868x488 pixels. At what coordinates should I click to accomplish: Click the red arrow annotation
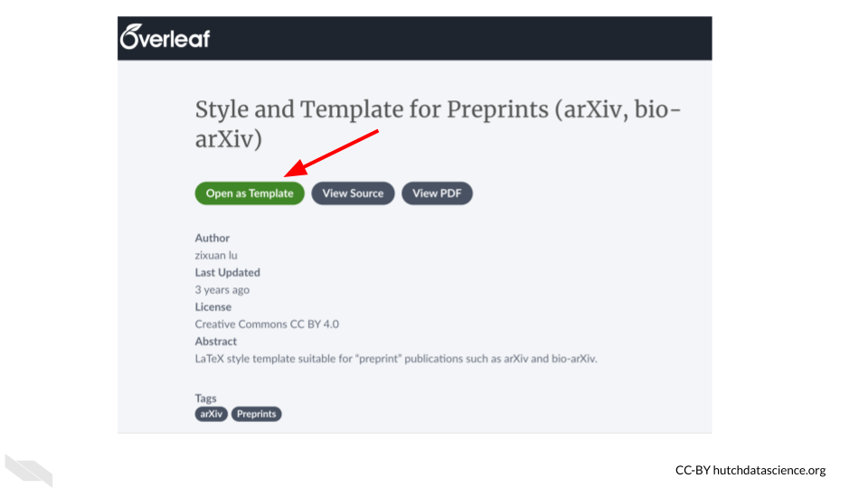tap(331, 154)
